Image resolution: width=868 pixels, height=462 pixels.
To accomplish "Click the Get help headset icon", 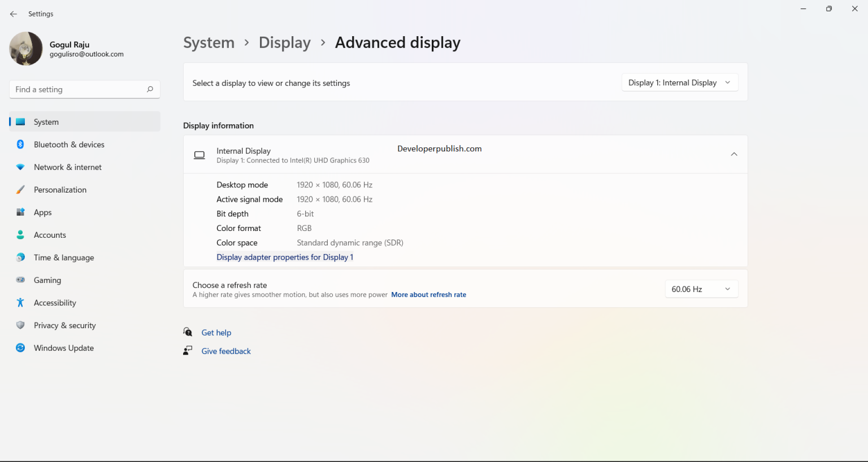I will [x=188, y=332].
